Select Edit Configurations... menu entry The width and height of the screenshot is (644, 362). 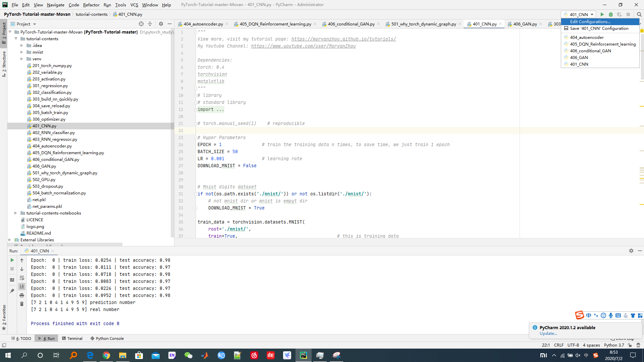(x=600, y=21)
